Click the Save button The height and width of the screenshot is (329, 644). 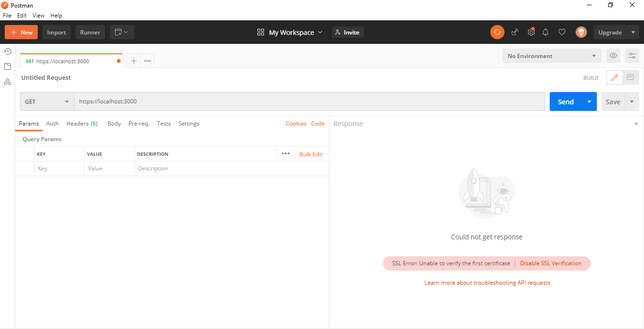pos(613,101)
